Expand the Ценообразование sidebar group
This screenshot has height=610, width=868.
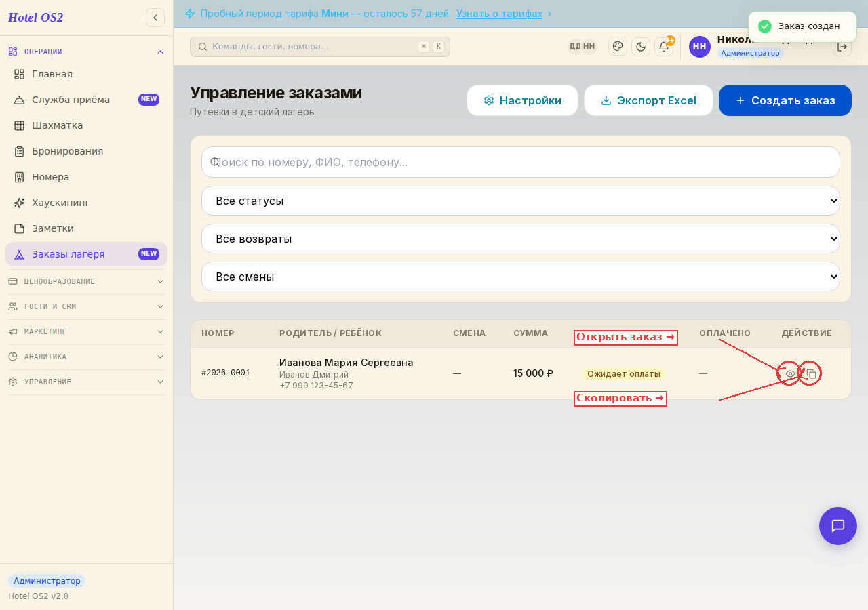tap(86, 281)
